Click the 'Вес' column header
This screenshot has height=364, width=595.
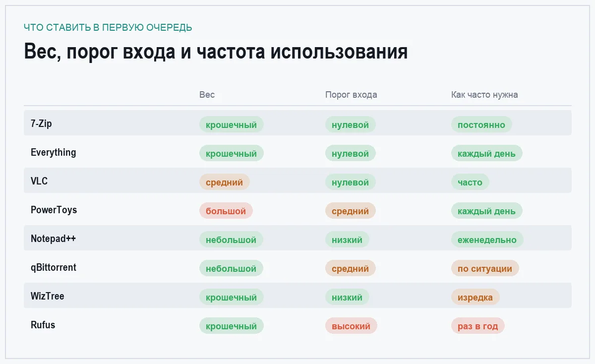click(207, 95)
